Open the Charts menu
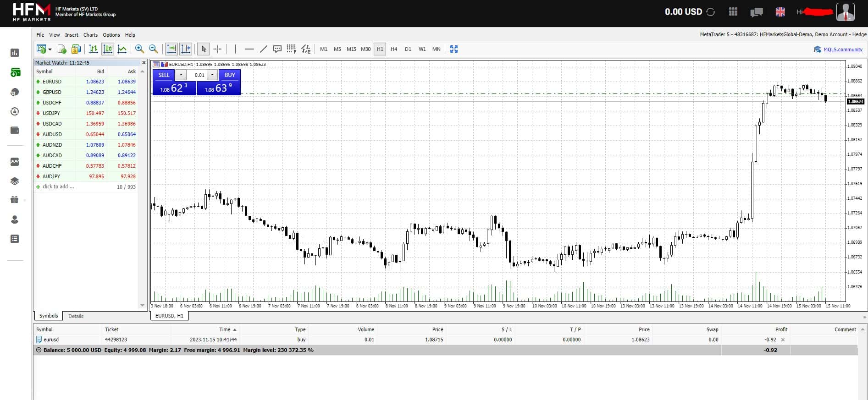The width and height of the screenshot is (868, 400). tap(90, 35)
